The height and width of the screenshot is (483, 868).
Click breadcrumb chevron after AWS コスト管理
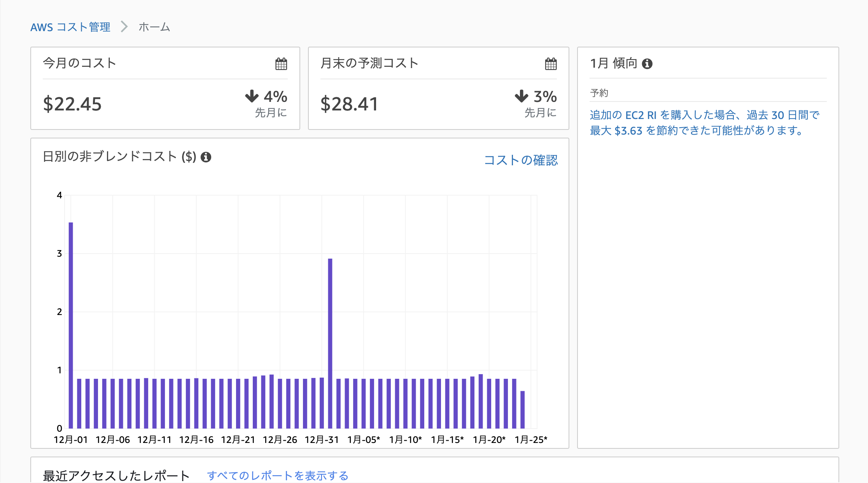tap(124, 27)
